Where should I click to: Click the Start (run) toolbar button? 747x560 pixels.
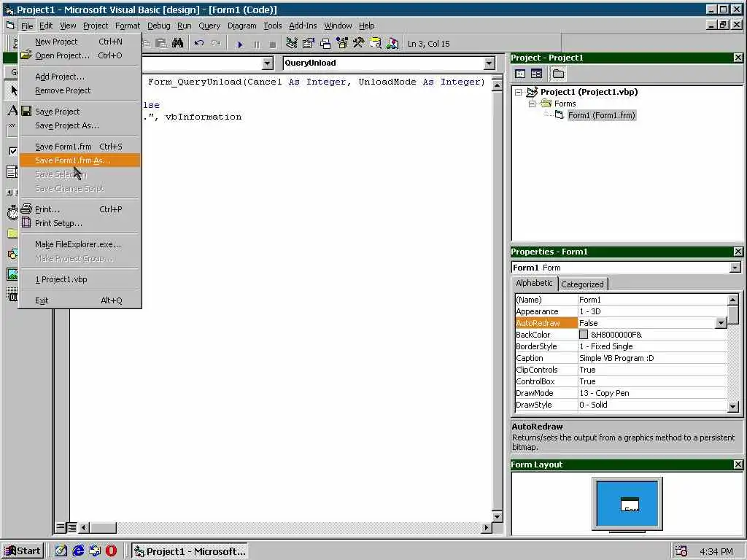(x=239, y=44)
